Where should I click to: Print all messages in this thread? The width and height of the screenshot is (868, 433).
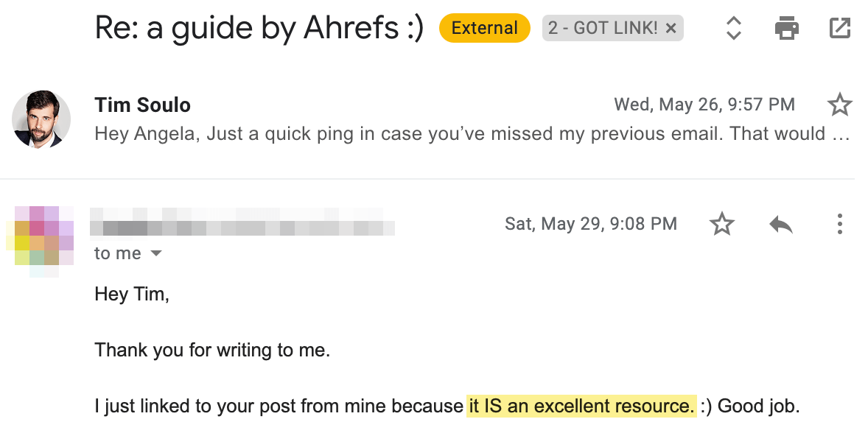(x=787, y=29)
